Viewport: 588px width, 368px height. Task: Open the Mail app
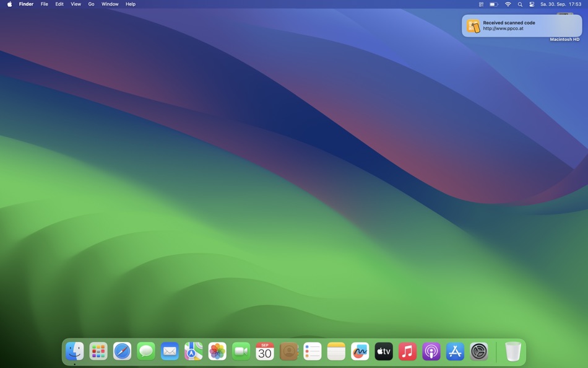(x=170, y=351)
